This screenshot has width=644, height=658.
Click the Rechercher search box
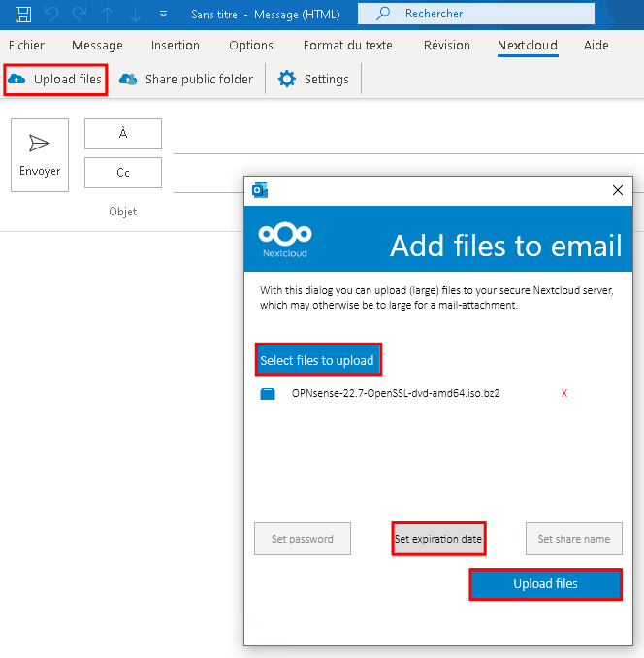[x=476, y=14]
